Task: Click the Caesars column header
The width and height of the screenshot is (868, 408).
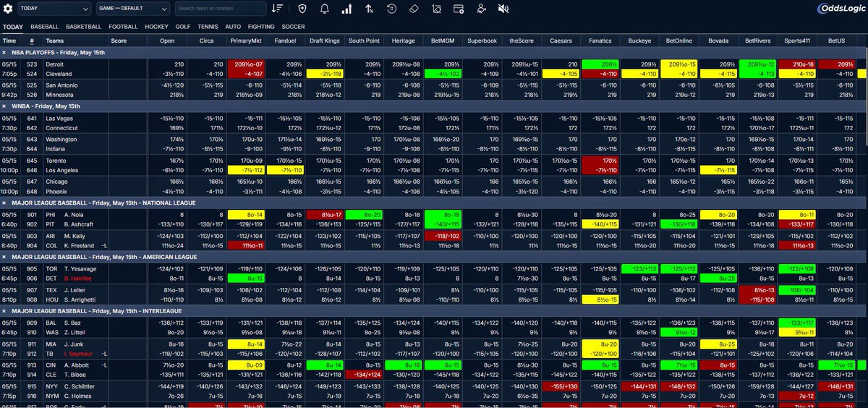Action: pos(561,41)
